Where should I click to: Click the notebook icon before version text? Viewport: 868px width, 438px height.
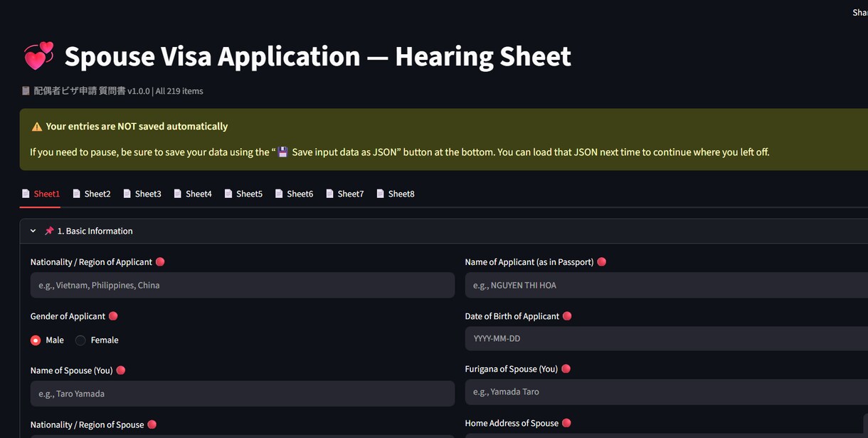pyautogui.click(x=26, y=91)
